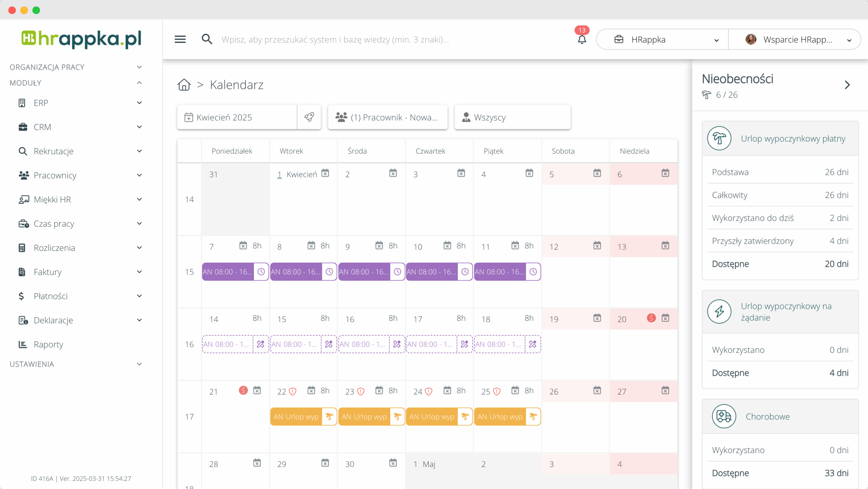
Task: Open the hamburger menu icon
Action: pos(180,39)
